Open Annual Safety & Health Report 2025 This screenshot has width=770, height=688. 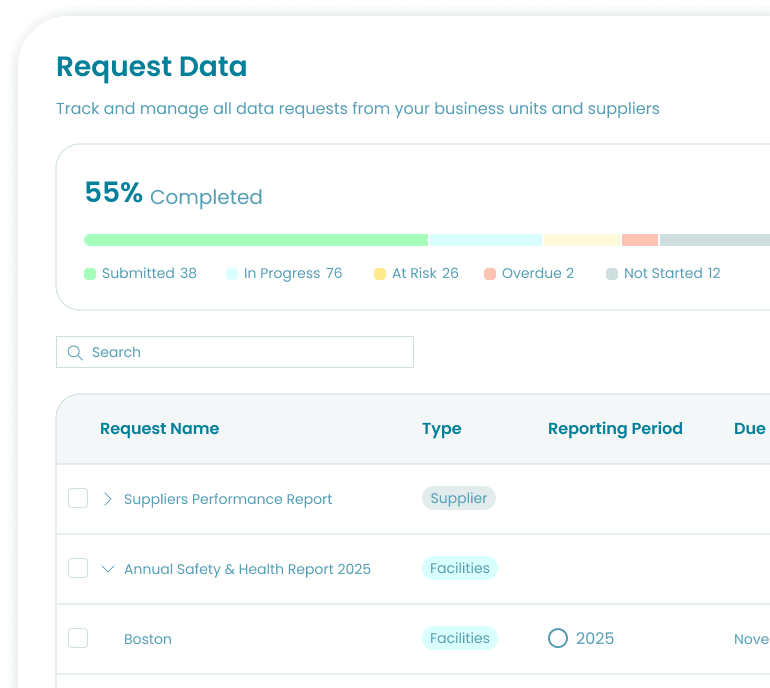click(x=247, y=569)
